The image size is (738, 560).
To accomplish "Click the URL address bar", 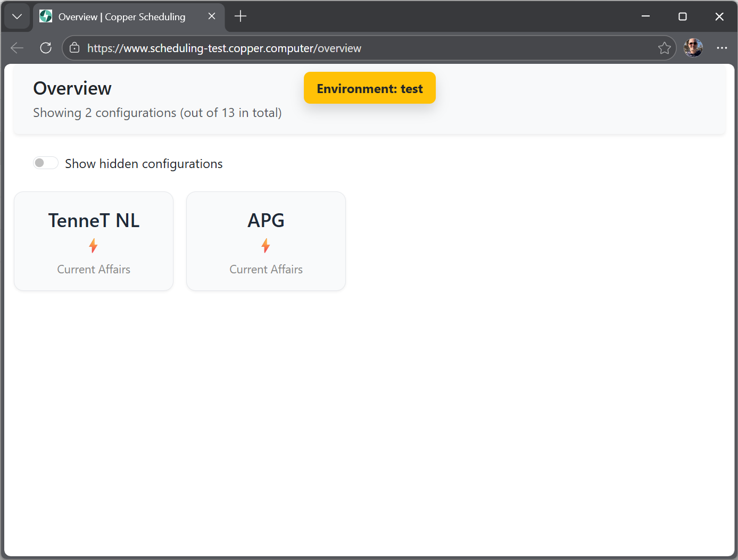I will click(369, 48).
